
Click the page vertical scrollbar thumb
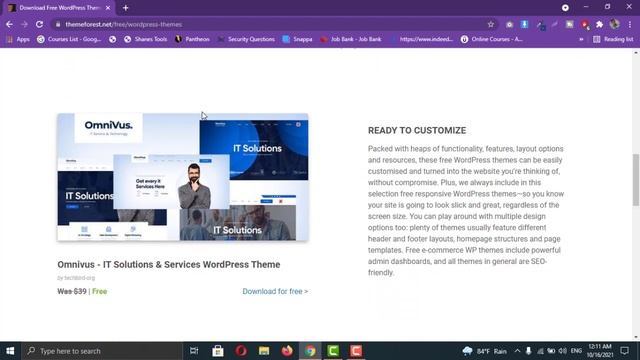click(636, 180)
